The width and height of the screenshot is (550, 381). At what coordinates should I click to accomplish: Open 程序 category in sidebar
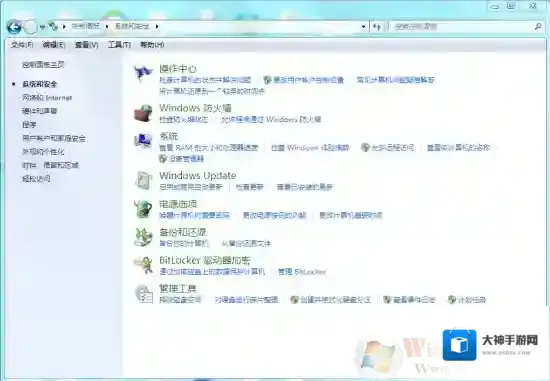click(x=29, y=125)
